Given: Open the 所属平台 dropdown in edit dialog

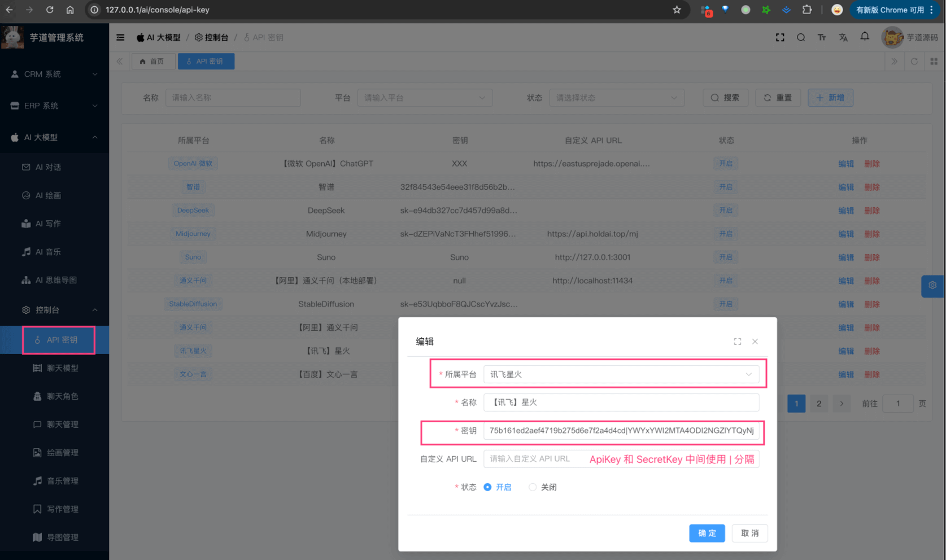Looking at the screenshot, I should tap(621, 374).
